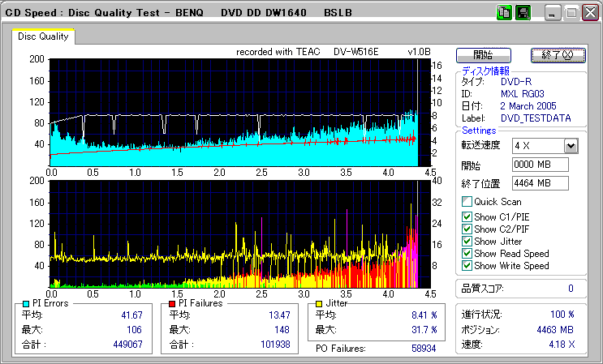Click the end position 4464 MB field
Screen dimensions: 603x364
[x=540, y=182]
